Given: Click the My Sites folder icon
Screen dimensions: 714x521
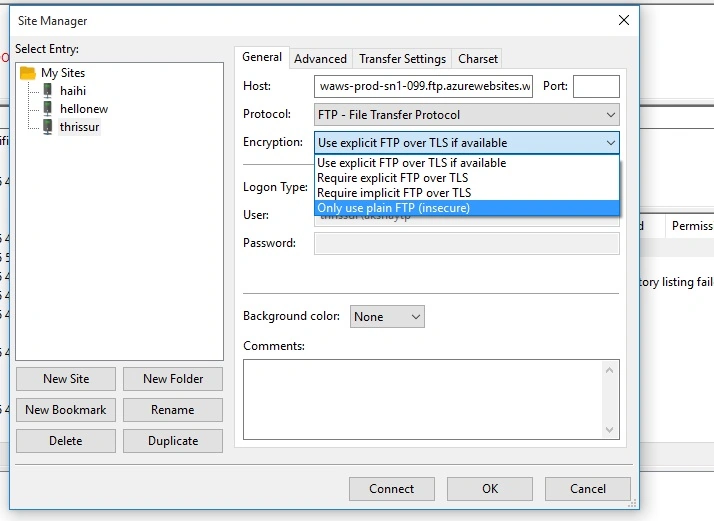Looking at the screenshot, I should [x=28, y=73].
